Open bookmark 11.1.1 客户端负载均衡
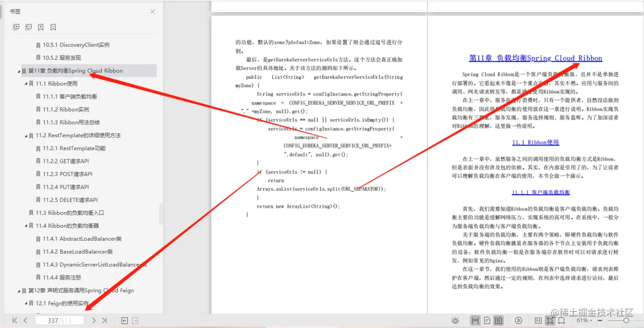Image resolution: width=644 pixels, height=328 pixels. tap(70, 97)
